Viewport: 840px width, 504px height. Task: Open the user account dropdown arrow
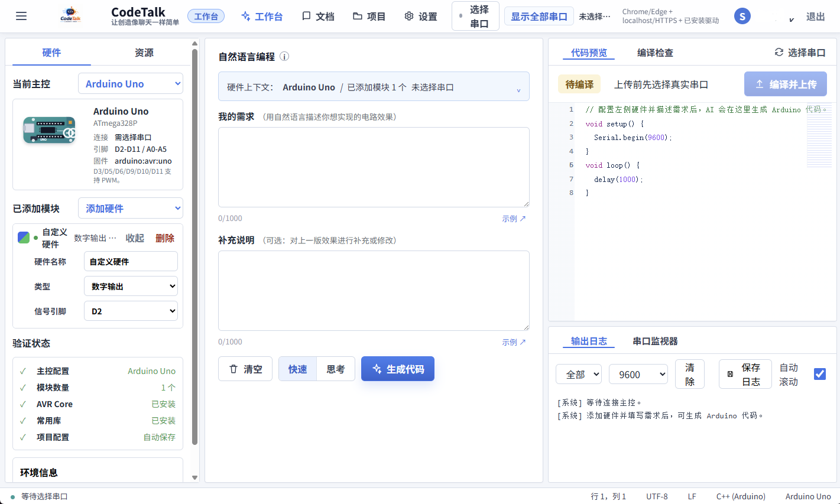pos(792,19)
